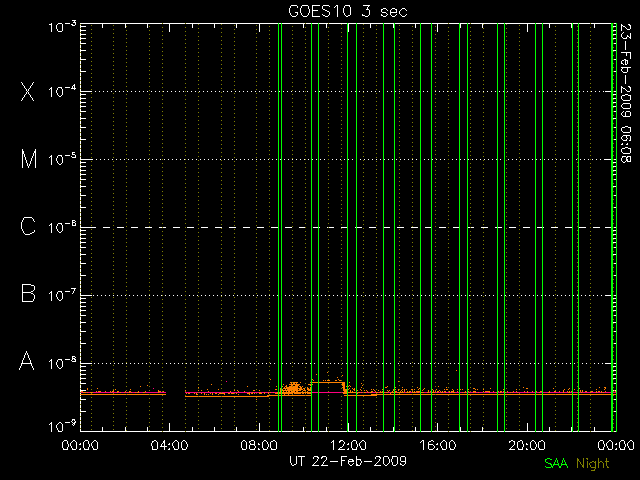640x480 pixels.
Task: Click the GOES10 3 sec plot title
Action: [x=348, y=11]
